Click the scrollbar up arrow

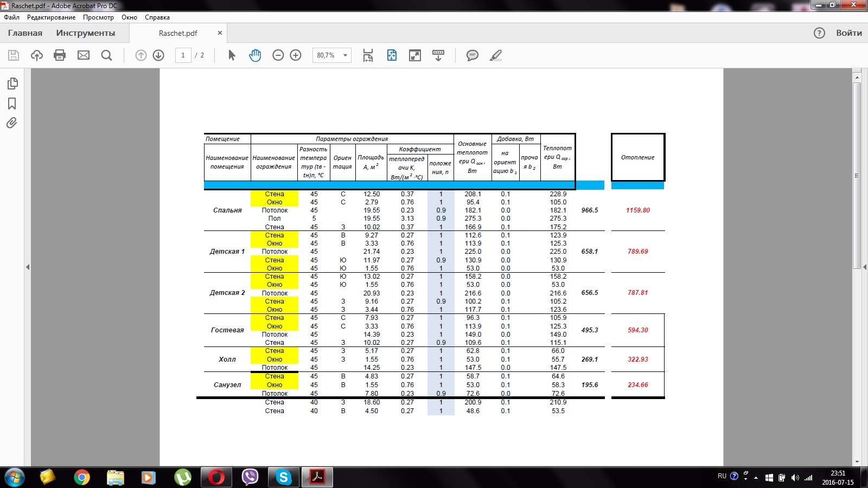[857, 78]
